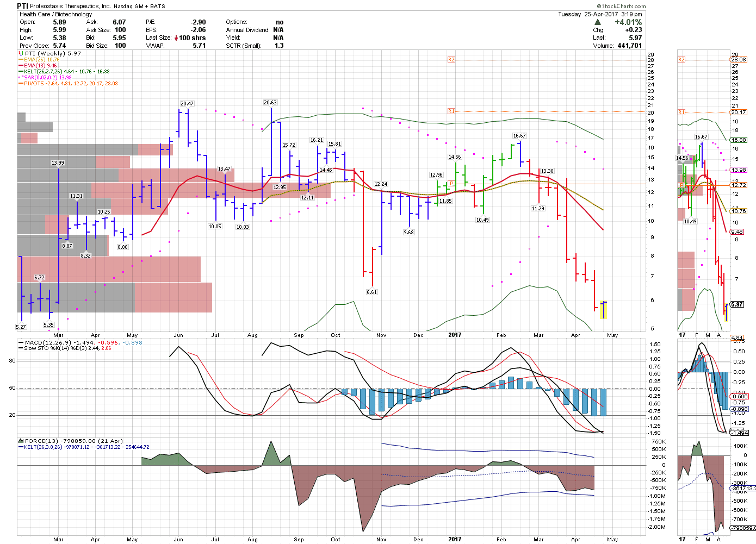Click the MACD(12,26,9) legend entry

(80, 342)
